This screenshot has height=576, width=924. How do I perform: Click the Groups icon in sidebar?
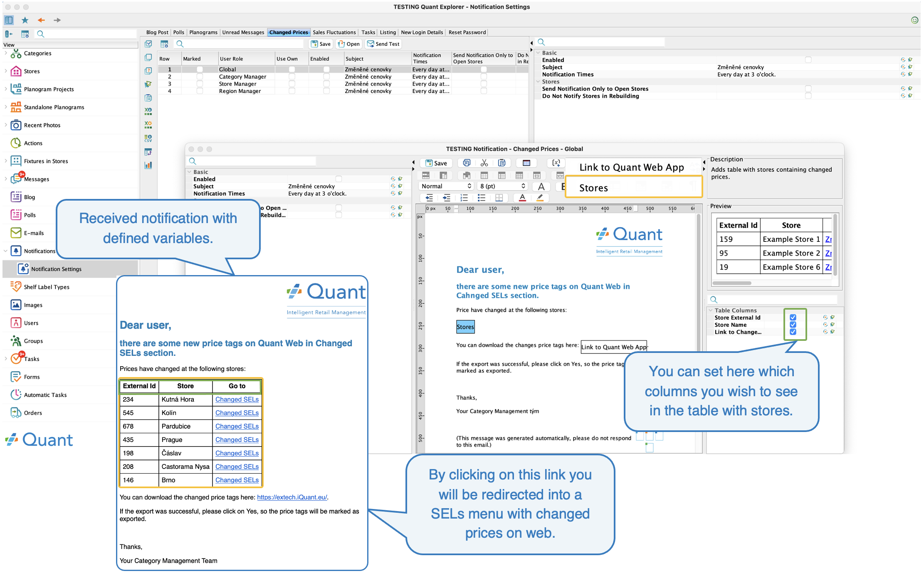[x=16, y=340]
